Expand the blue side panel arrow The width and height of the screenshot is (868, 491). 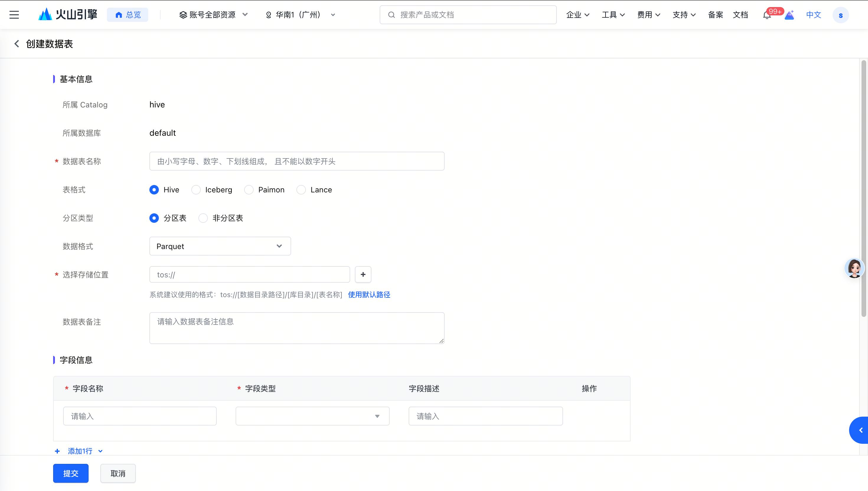tap(860, 430)
